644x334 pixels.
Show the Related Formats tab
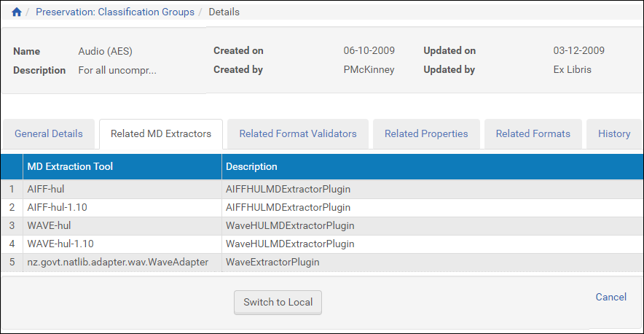[x=533, y=134]
